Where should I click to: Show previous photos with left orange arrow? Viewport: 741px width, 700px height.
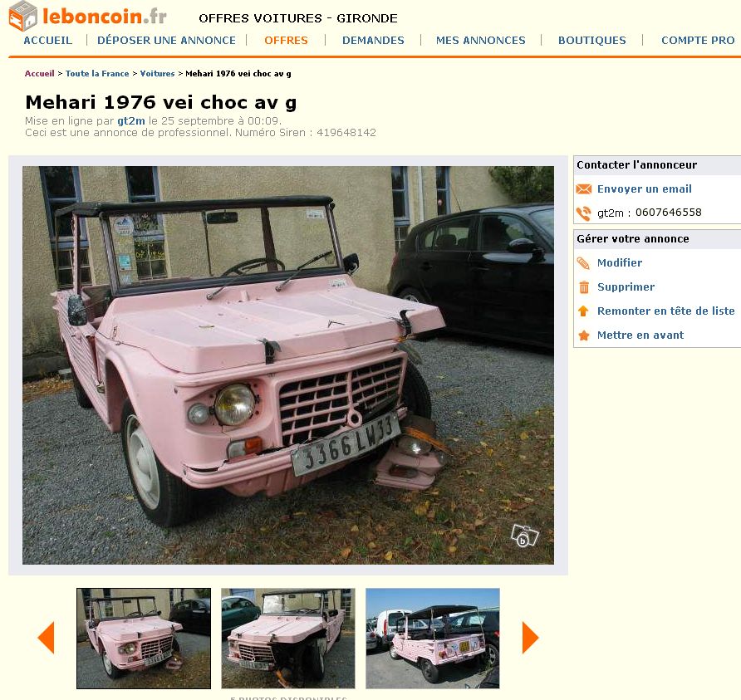[x=47, y=637]
